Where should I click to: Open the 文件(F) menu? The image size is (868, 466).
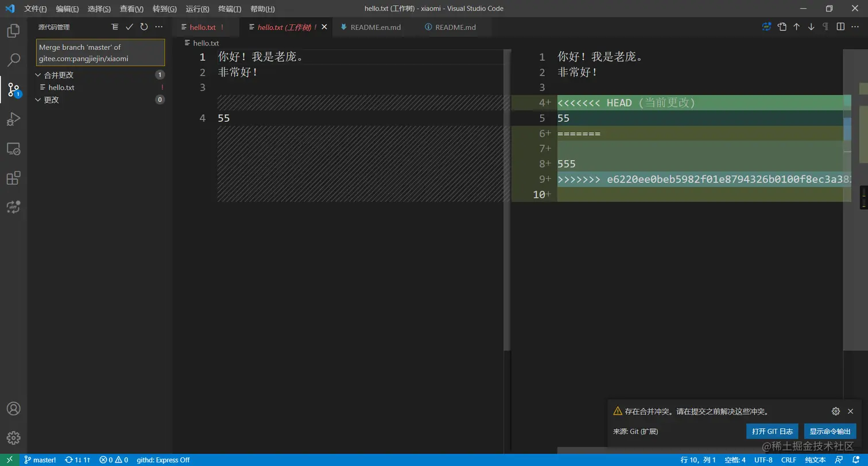click(x=36, y=9)
